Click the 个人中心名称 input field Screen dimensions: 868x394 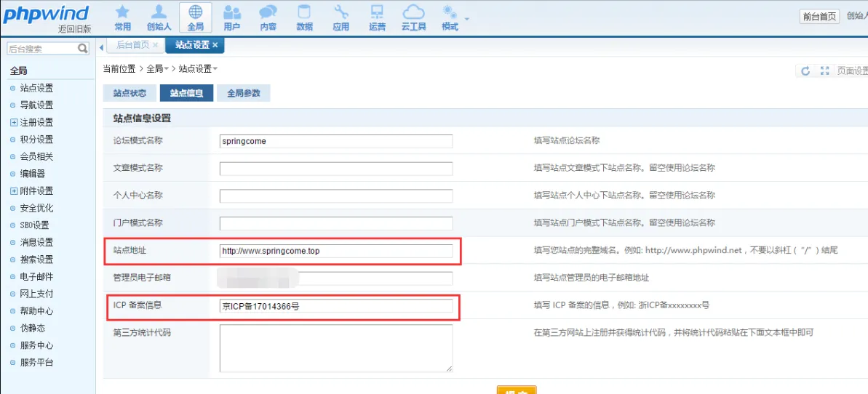(336, 196)
